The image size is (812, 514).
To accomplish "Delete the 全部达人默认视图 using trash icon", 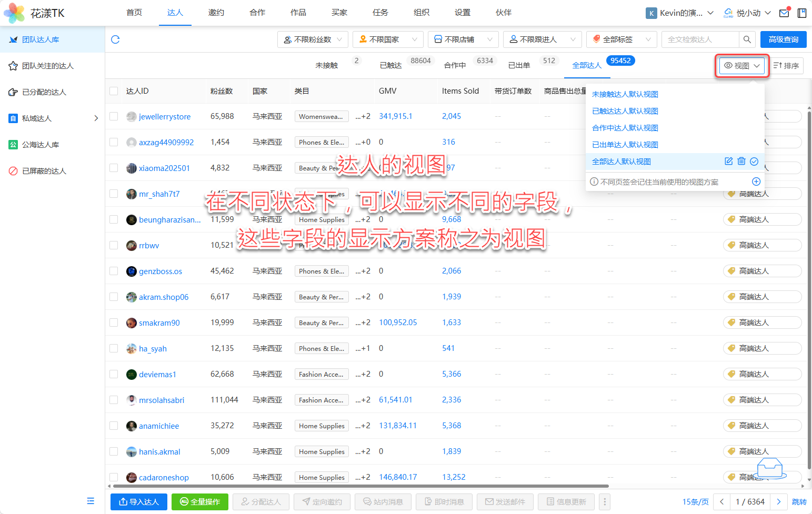I will pyautogui.click(x=741, y=162).
